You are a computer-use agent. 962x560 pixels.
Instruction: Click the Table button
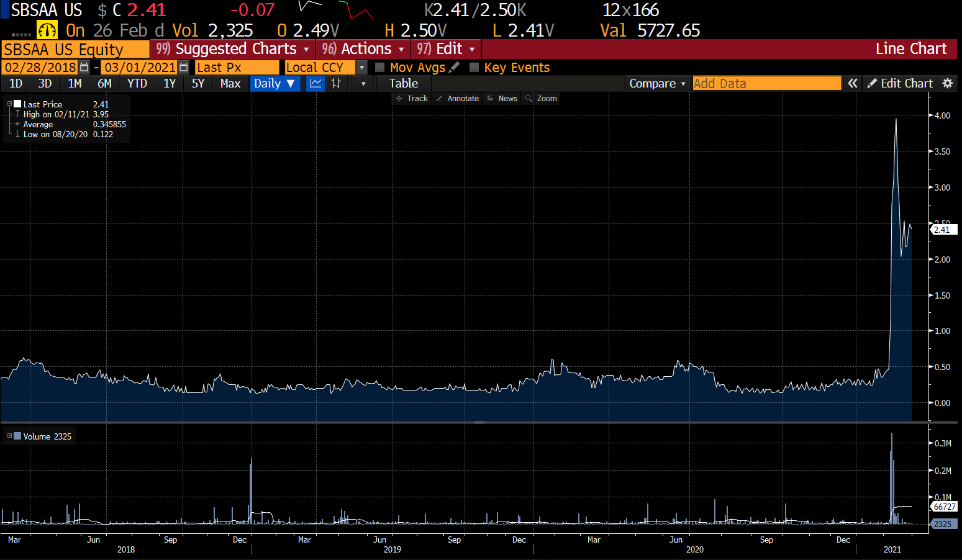[402, 83]
